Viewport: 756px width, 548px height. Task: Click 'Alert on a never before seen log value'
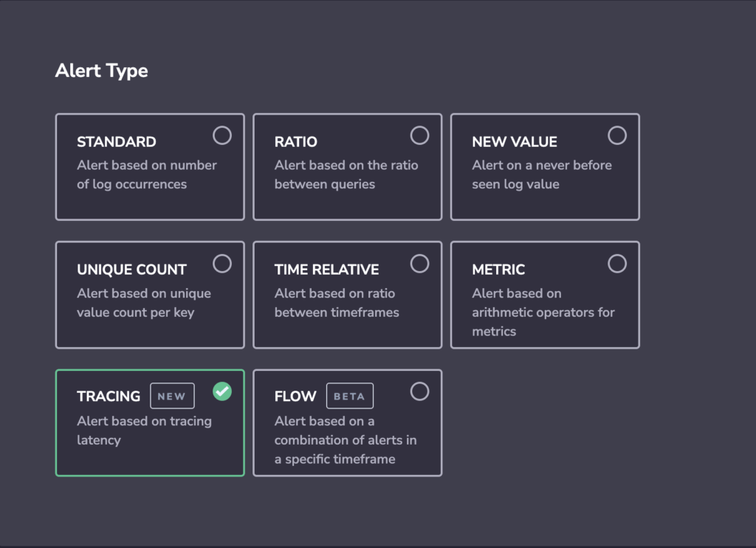pos(542,174)
